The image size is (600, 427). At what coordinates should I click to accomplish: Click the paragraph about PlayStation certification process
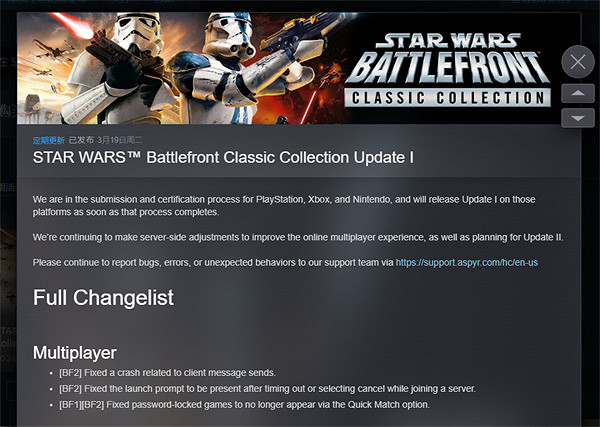pyautogui.click(x=284, y=205)
